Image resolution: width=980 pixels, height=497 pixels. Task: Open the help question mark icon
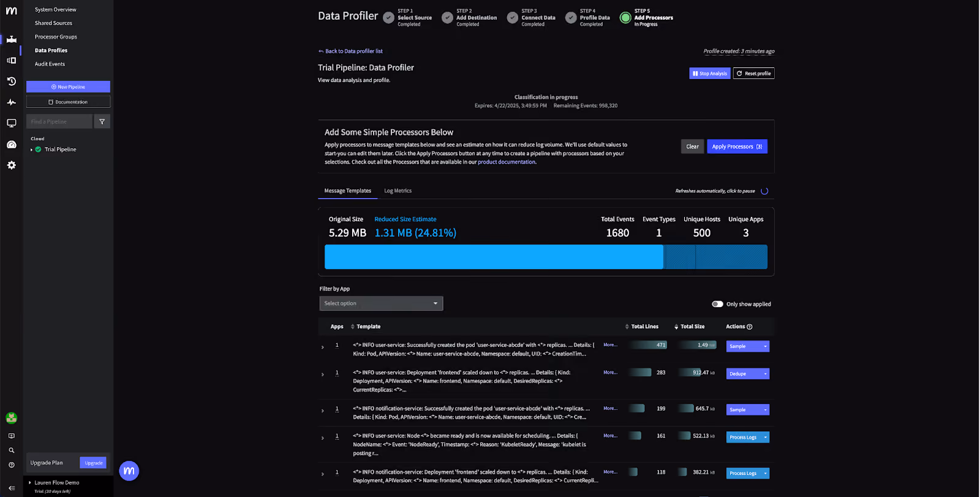(x=12, y=465)
